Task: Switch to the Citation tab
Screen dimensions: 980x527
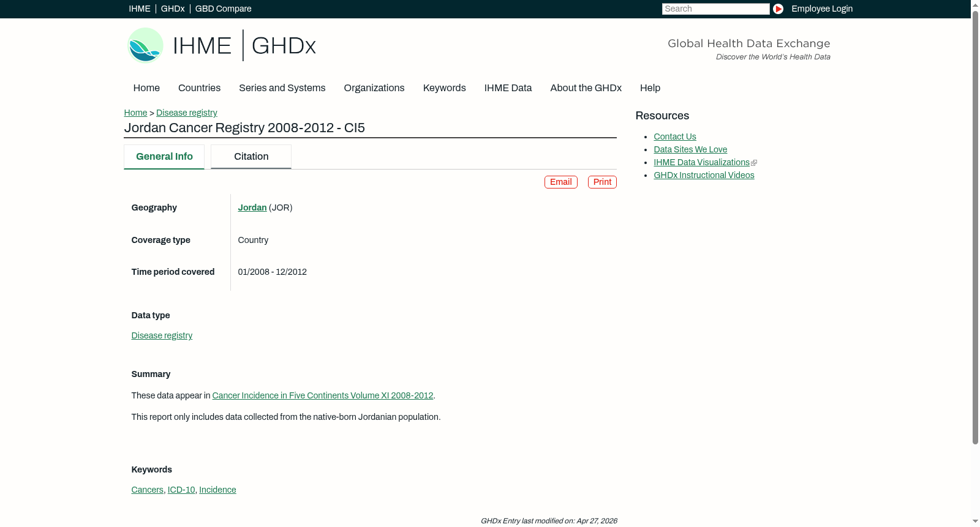Action: coord(251,157)
